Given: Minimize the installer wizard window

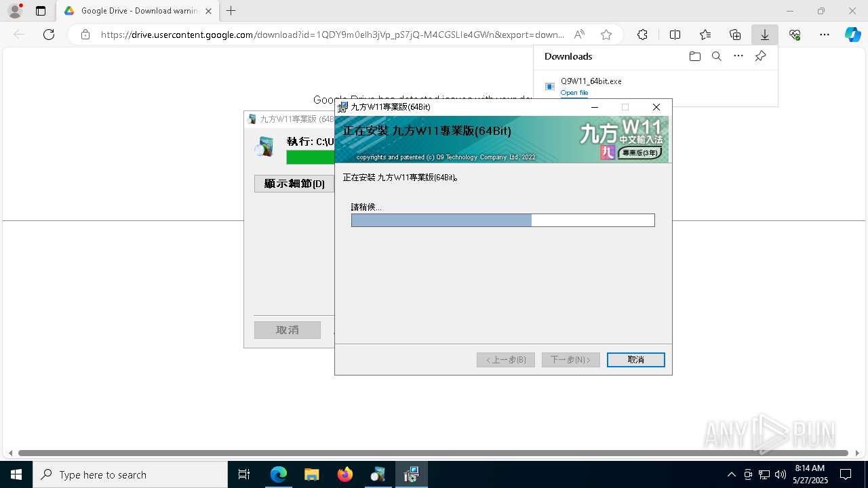Looking at the screenshot, I should click(595, 107).
